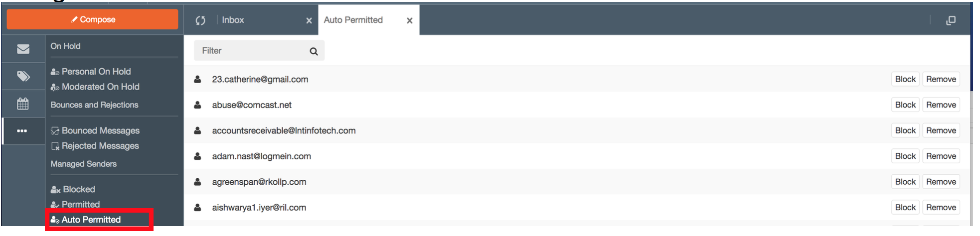The image size is (980, 236).
Task: Open Bounced Messages in sidebar
Action: (100, 130)
